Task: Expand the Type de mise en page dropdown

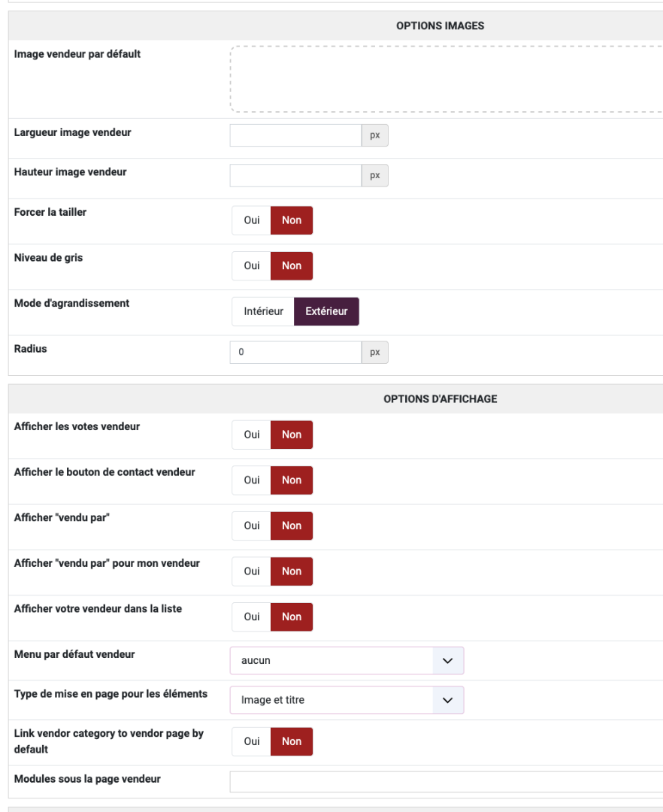Action: [x=347, y=700]
